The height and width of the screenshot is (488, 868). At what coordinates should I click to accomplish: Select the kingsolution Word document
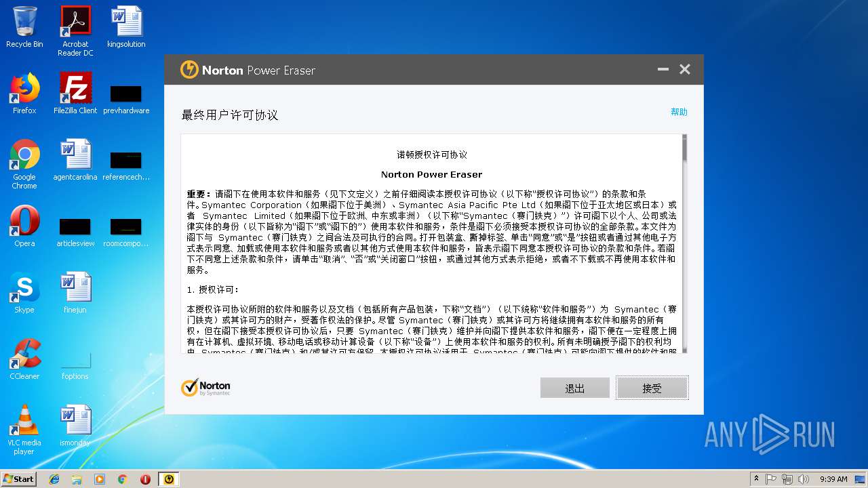(126, 28)
